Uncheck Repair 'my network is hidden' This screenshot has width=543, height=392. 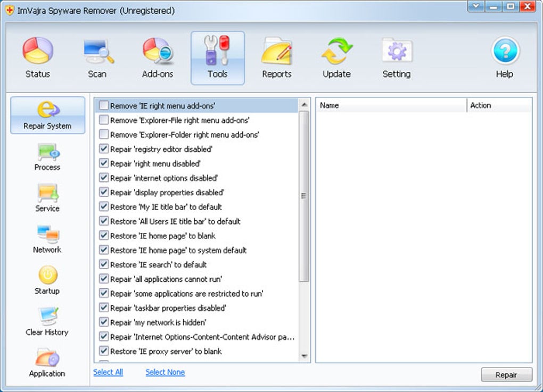104,322
